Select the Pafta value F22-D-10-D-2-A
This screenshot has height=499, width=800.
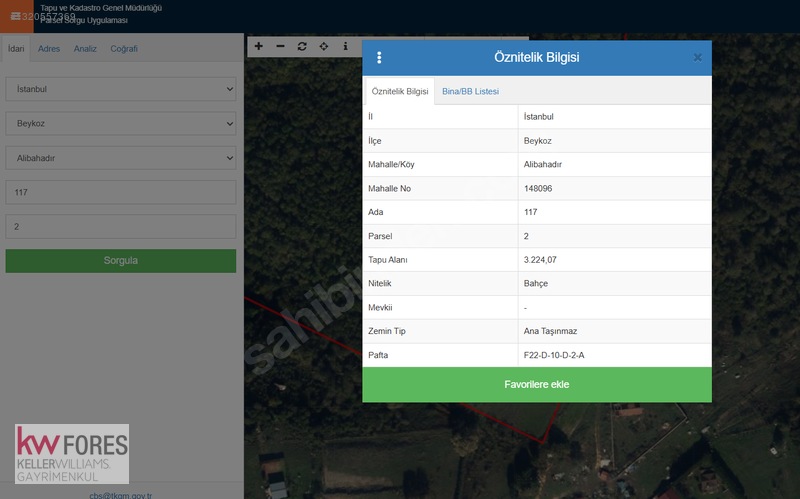coord(554,355)
